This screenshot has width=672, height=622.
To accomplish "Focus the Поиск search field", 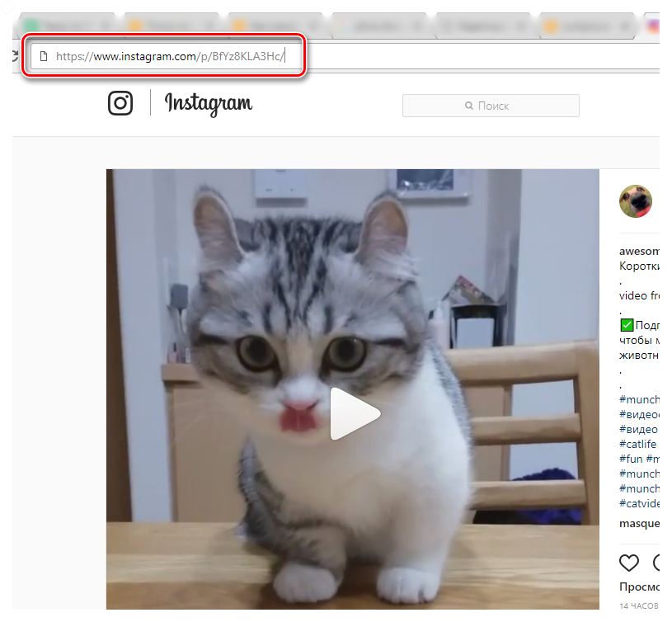I will click(491, 106).
